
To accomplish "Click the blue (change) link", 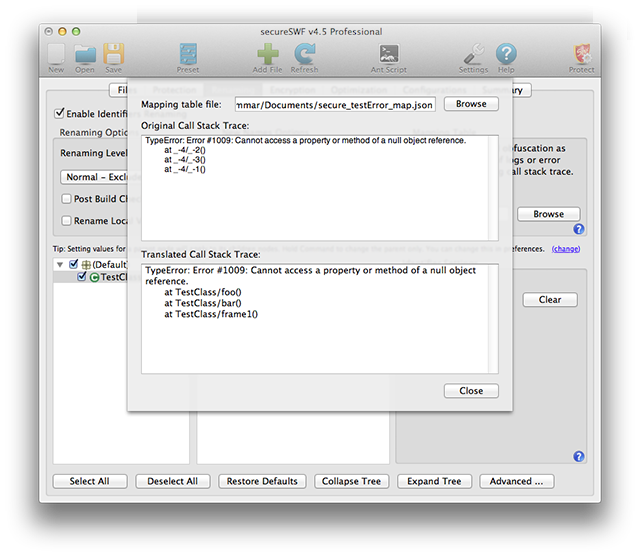I will [565, 248].
